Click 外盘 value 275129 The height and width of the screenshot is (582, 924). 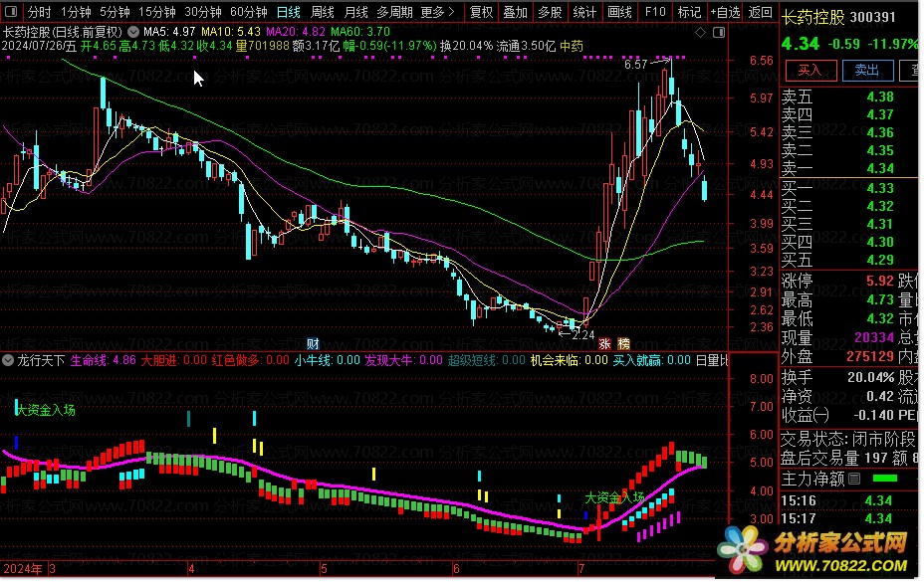pos(870,356)
